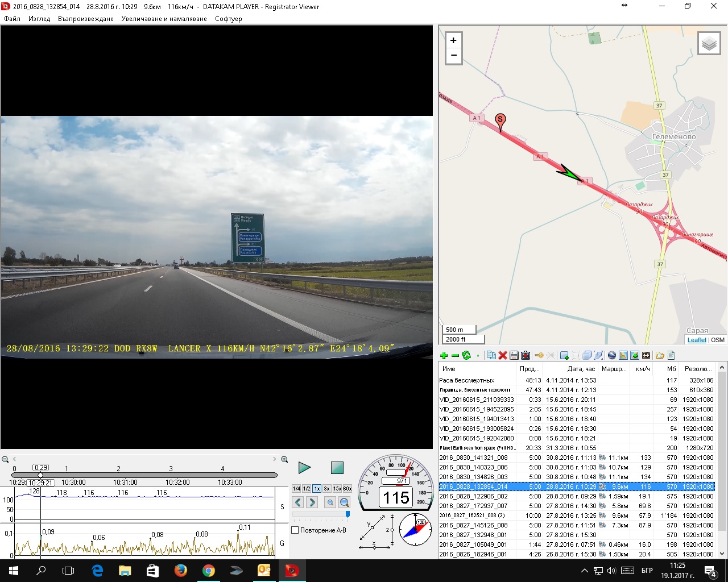Click the blue slider handle under the speed buttons
The height and width of the screenshot is (582, 728).
[x=348, y=514]
